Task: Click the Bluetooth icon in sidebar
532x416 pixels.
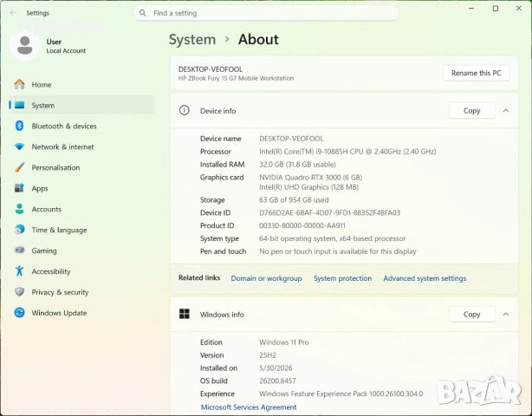Action: tap(19, 126)
